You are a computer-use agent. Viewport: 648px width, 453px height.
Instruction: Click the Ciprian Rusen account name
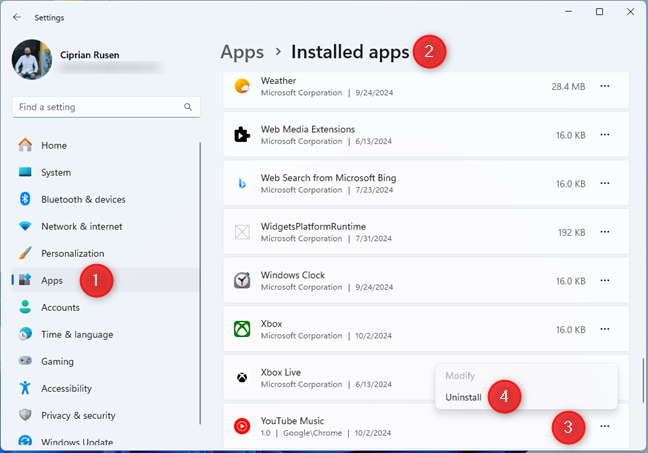pos(90,55)
